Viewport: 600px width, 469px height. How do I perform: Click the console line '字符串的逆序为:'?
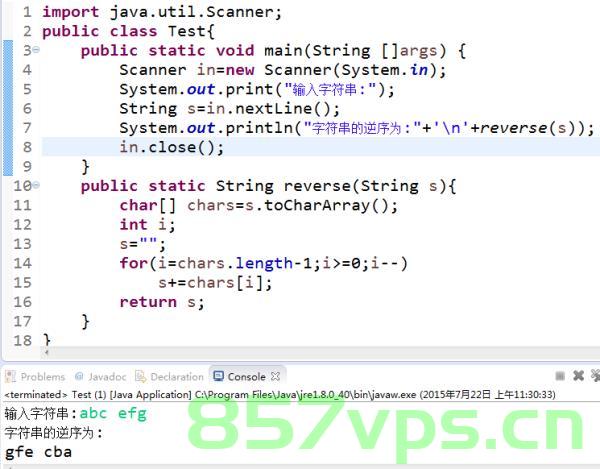click(x=54, y=433)
